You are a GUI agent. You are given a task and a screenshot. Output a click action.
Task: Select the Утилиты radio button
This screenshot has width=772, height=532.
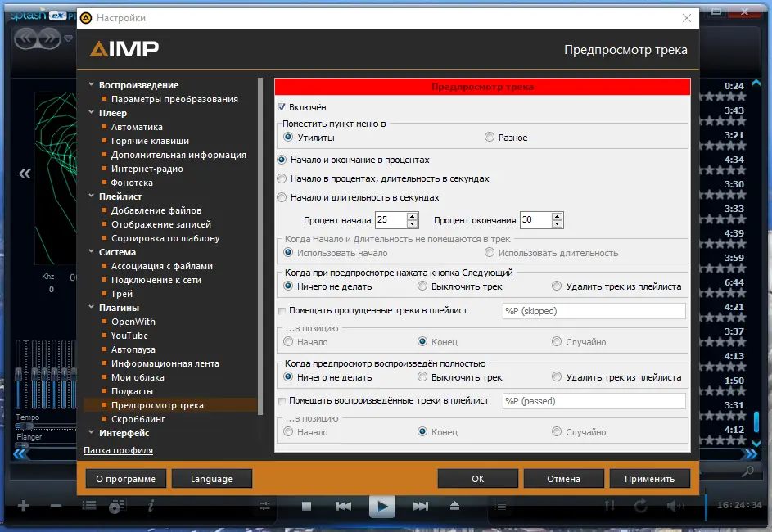pyautogui.click(x=288, y=137)
